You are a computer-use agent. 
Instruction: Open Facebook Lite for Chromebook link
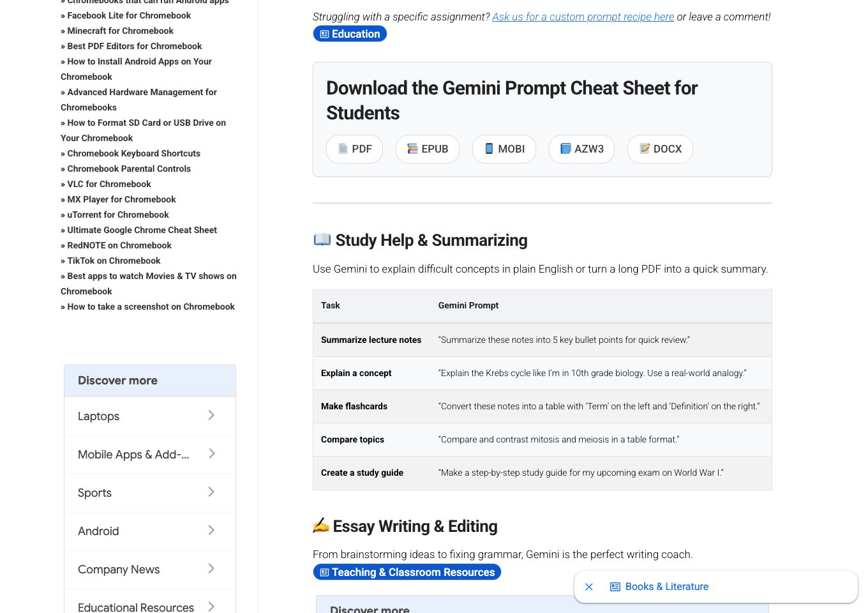(x=129, y=15)
